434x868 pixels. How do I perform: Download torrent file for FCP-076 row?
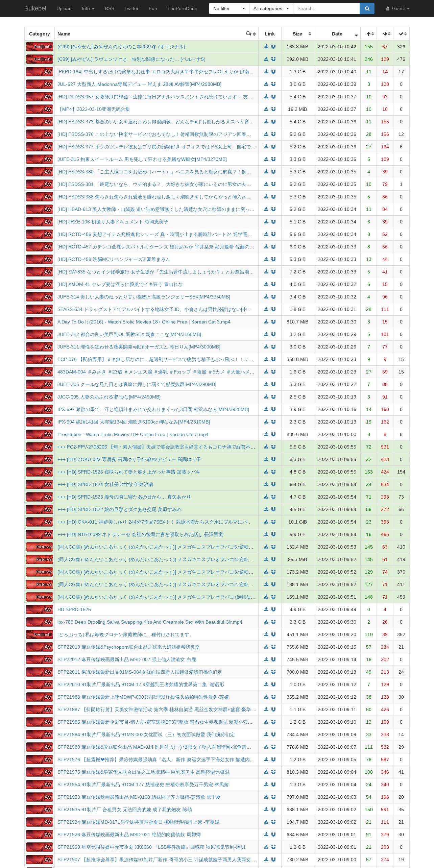tap(266, 359)
